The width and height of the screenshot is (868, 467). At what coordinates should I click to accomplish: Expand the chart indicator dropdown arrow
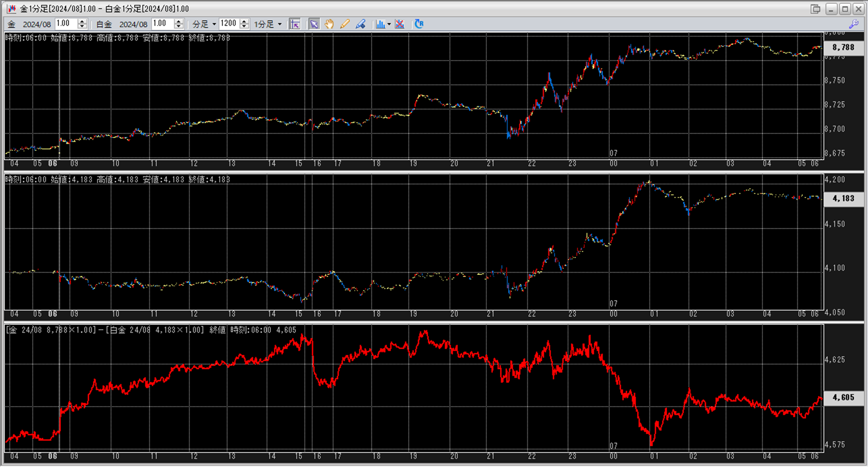(389, 24)
